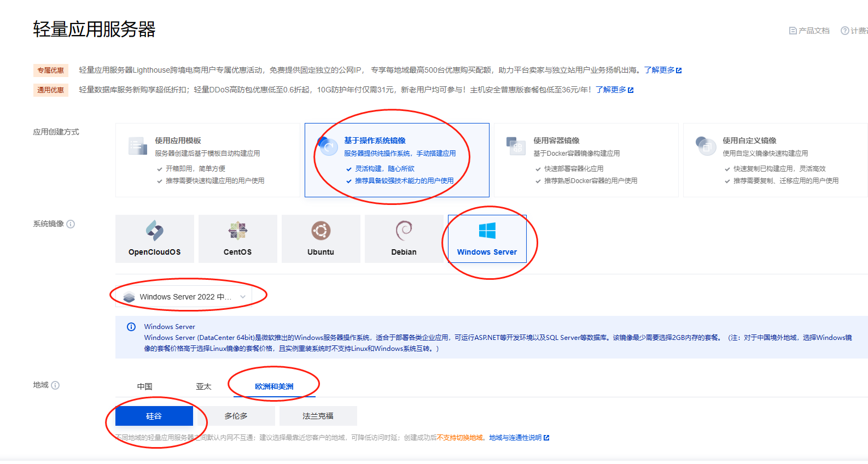Screen dimensions: 868x464
Task: Choose the CentOS image icon
Action: pos(238,231)
